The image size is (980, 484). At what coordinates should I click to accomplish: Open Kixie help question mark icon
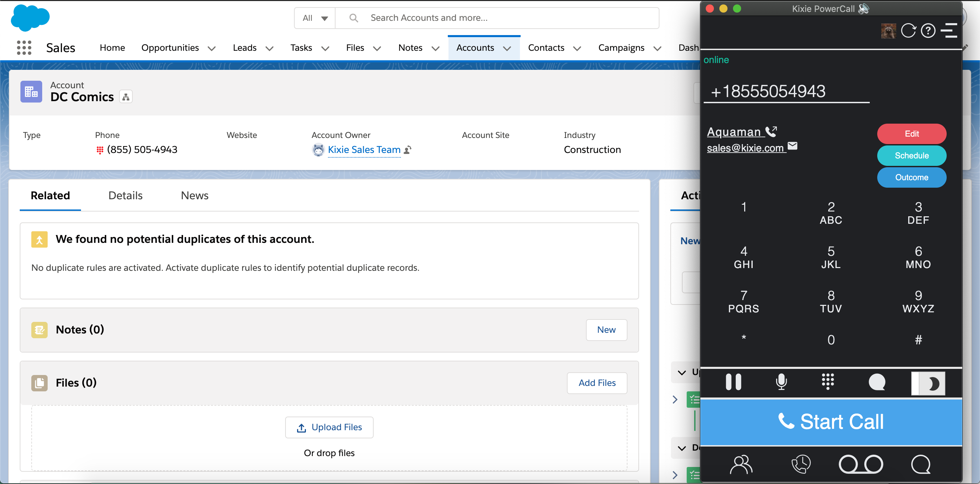(928, 31)
